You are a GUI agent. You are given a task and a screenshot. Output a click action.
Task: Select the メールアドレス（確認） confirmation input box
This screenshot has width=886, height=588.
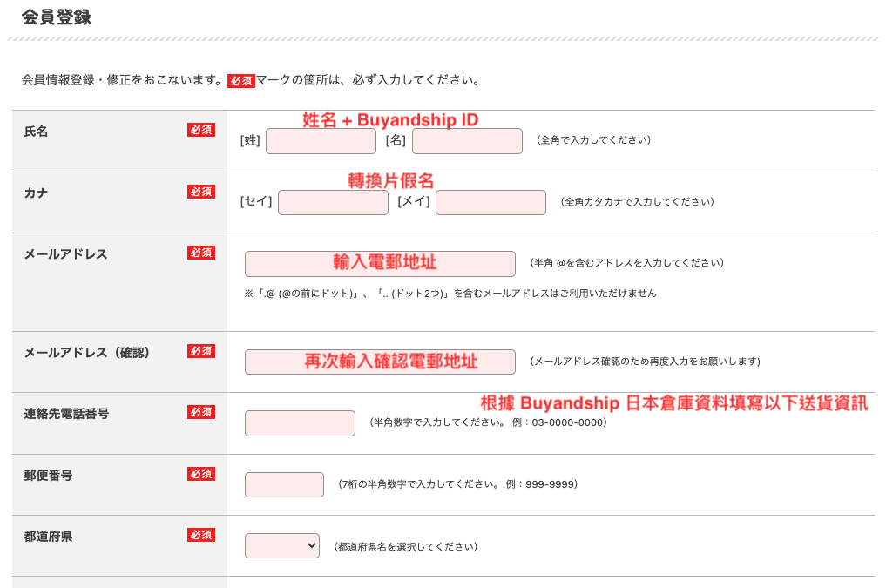380,362
